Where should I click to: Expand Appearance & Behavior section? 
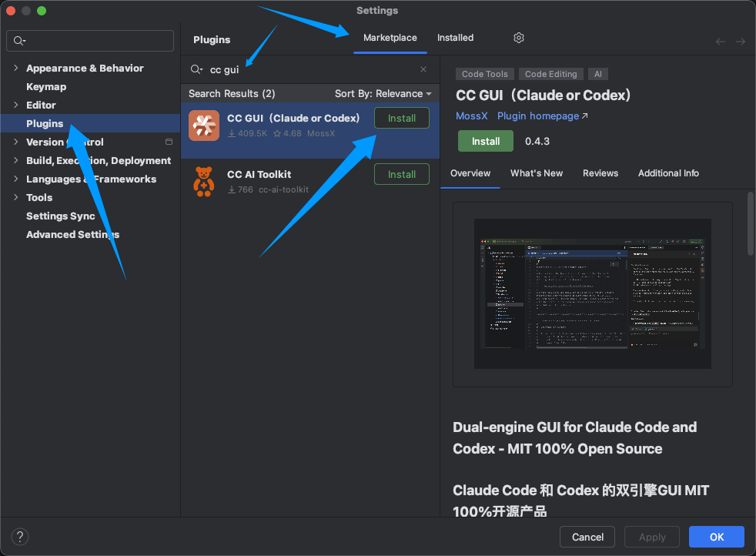pyautogui.click(x=16, y=68)
